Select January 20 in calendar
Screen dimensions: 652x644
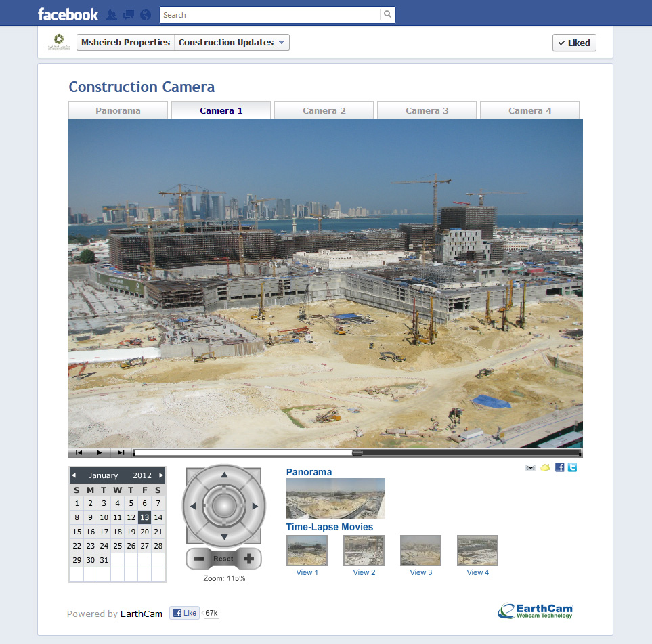[144, 532]
